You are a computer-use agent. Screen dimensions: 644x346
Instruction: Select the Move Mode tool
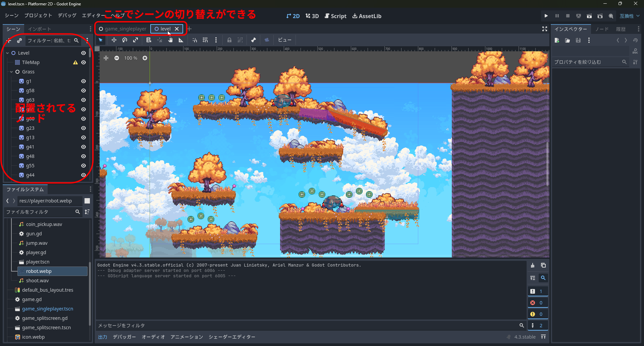114,40
